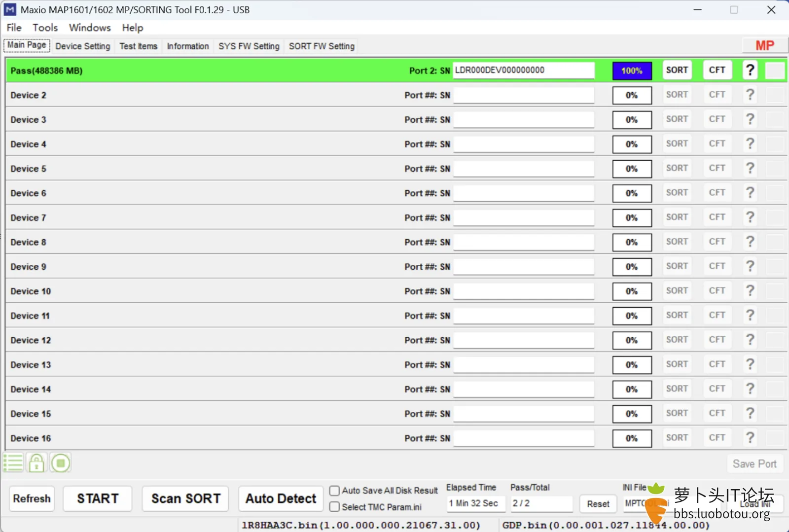Click the green padlock lock icon

click(x=36, y=463)
